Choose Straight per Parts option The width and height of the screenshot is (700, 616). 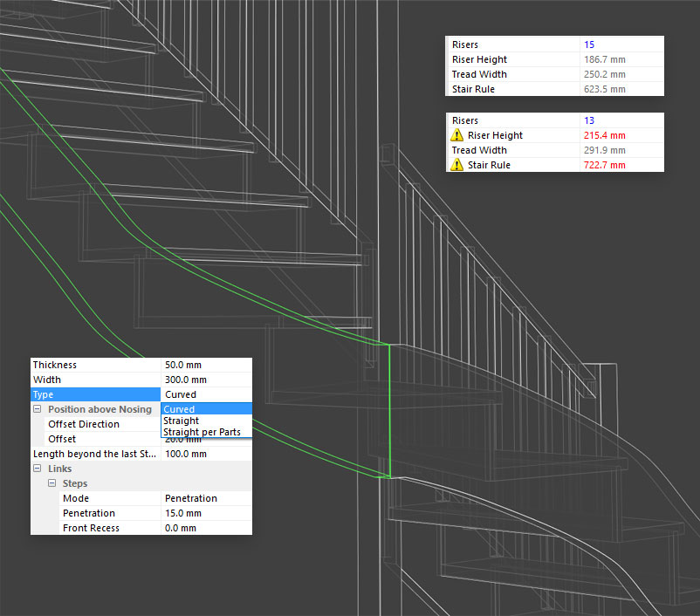206,432
